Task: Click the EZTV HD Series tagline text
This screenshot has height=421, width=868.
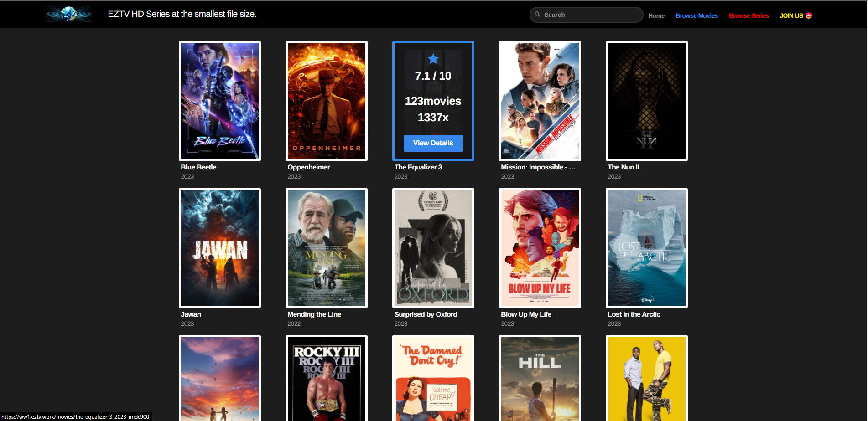Action: 182,14
